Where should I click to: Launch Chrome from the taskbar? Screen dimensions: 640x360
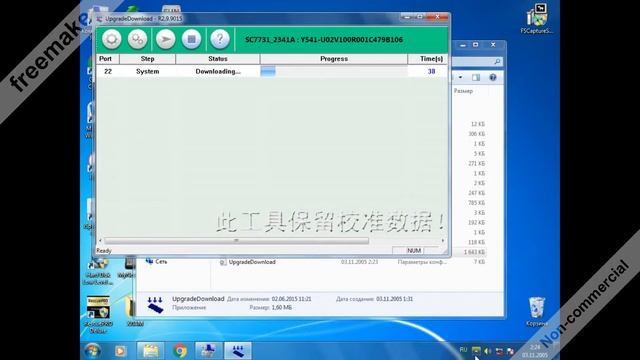[180, 351]
